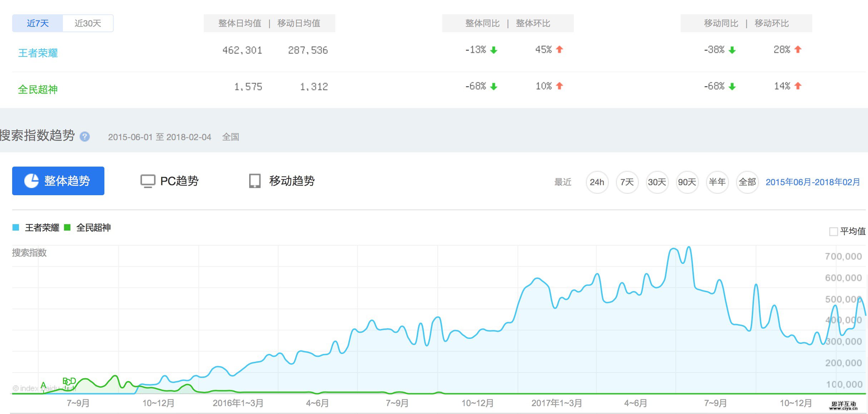Select the 全部 range button
The height and width of the screenshot is (414, 868).
pyautogui.click(x=747, y=182)
